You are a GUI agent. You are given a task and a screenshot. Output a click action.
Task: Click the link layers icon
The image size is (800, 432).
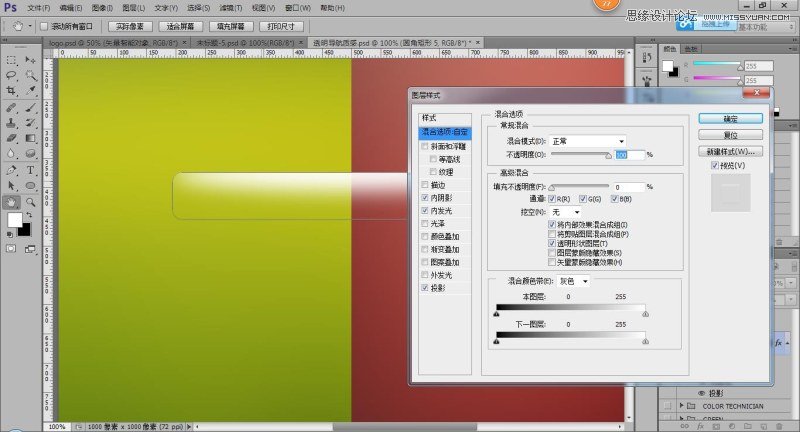(x=684, y=426)
